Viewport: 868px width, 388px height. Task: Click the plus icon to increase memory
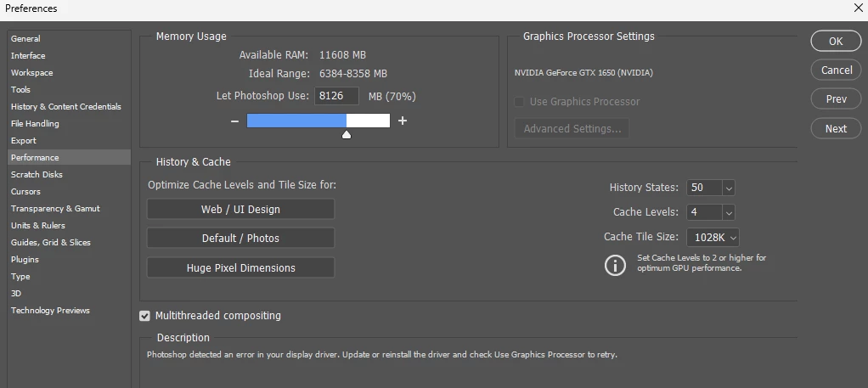(x=403, y=121)
